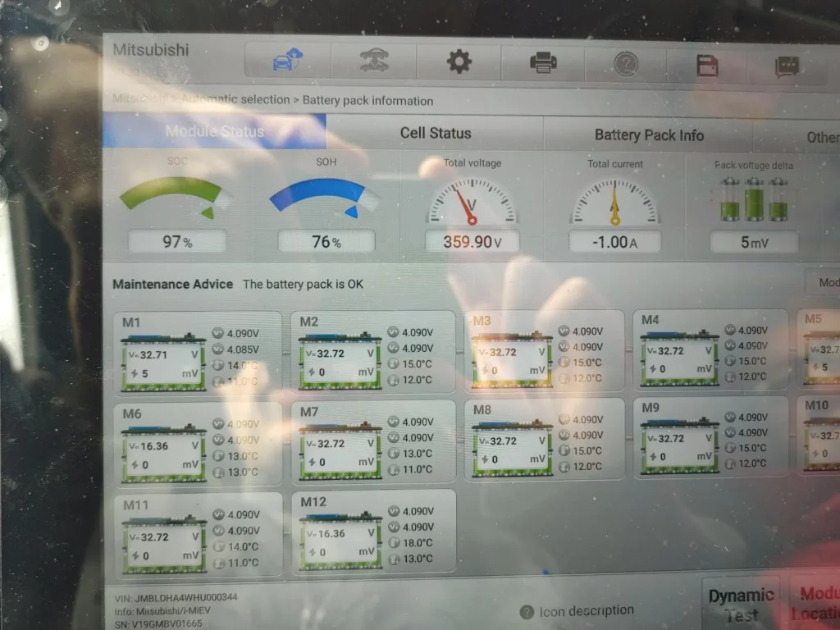The height and width of the screenshot is (630, 840).
Task: Open module M12 battery image
Action: (340, 541)
